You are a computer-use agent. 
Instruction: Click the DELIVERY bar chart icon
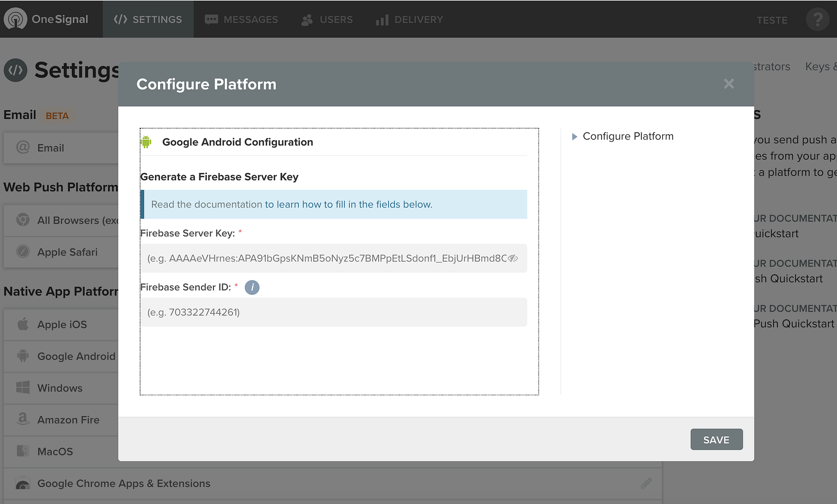point(382,20)
